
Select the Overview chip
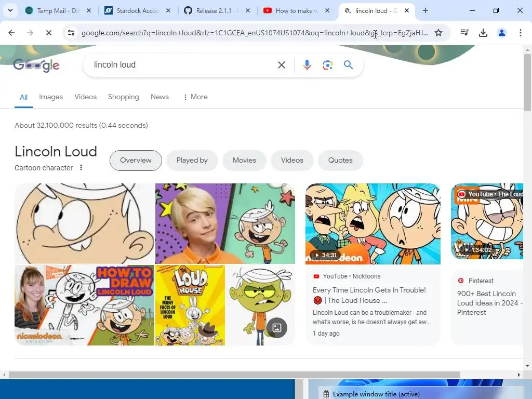pos(136,160)
